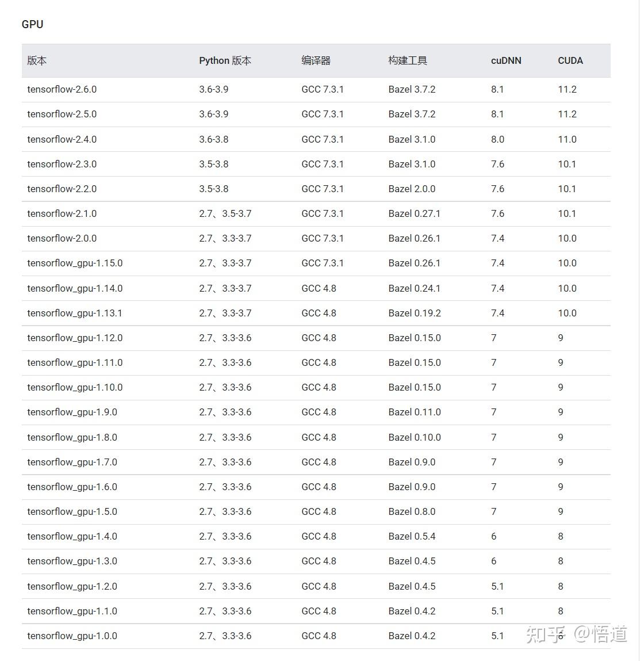644x661 pixels.
Task: Click the CUDA column header
Action: 570,61
